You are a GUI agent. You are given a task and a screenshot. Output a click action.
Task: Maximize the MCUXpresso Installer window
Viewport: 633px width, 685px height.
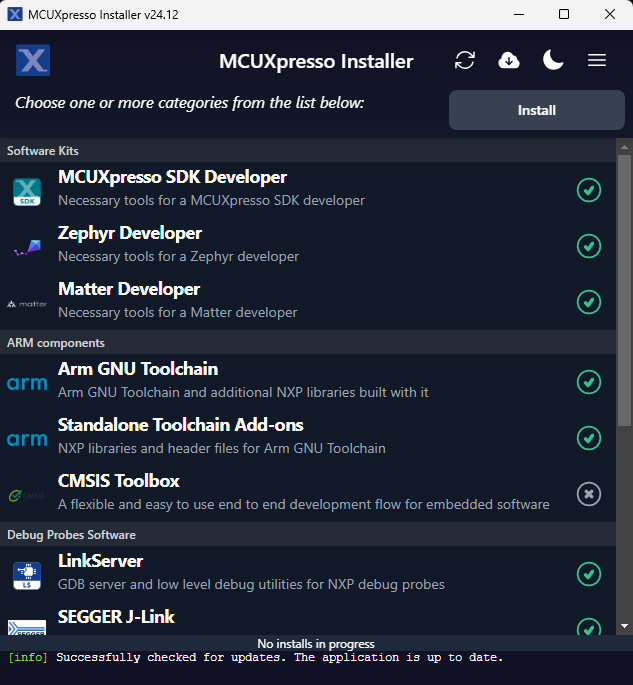pyautogui.click(x=564, y=14)
